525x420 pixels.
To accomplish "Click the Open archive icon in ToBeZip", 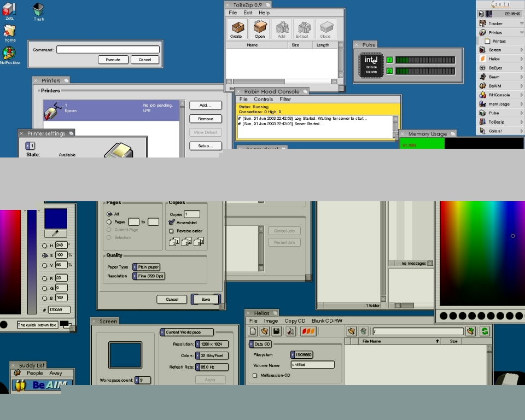I will pyautogui.click(x=260, y=29).
